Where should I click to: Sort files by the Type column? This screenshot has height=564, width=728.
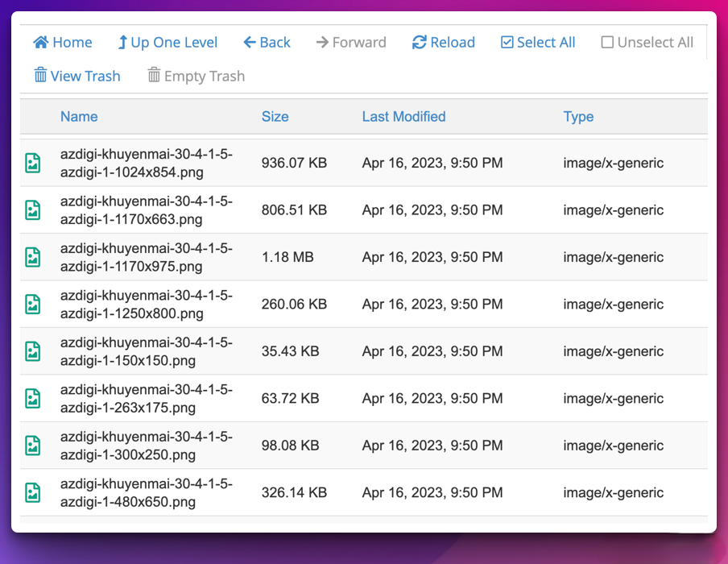pyautogui.click(x=578, y=116)
